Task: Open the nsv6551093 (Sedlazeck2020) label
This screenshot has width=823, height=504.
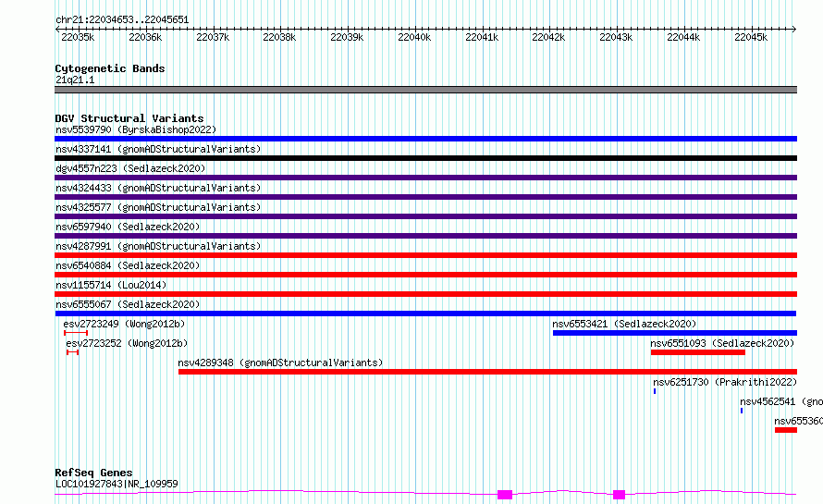Action: tap(722, 343)
